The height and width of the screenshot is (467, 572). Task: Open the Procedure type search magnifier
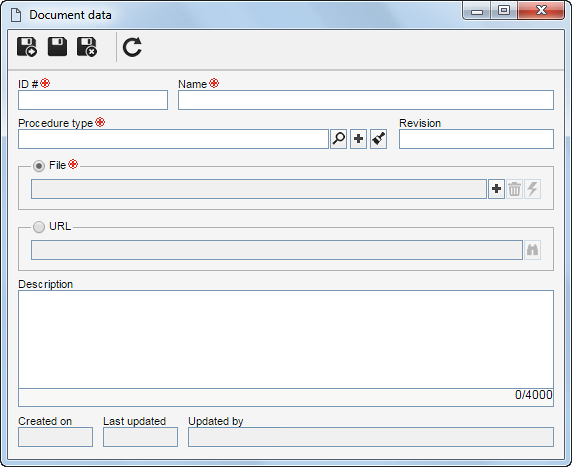pos(339,139)
